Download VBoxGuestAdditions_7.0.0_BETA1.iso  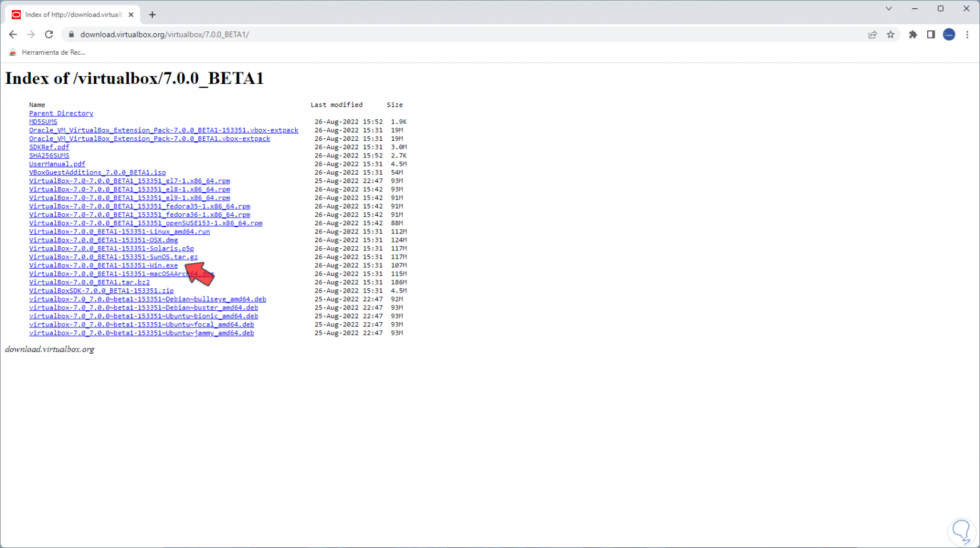coord(97,172)
